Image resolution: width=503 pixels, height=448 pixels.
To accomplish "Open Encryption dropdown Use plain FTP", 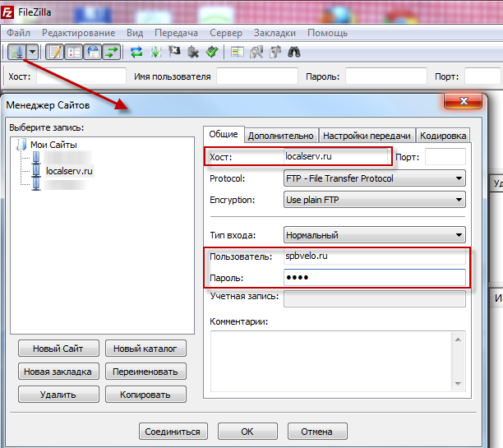I will pos(374,200).
